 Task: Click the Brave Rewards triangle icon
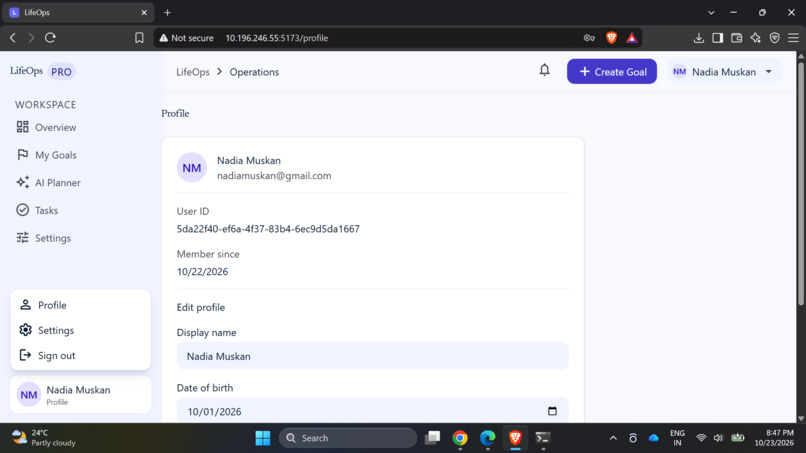pos(632,38)
